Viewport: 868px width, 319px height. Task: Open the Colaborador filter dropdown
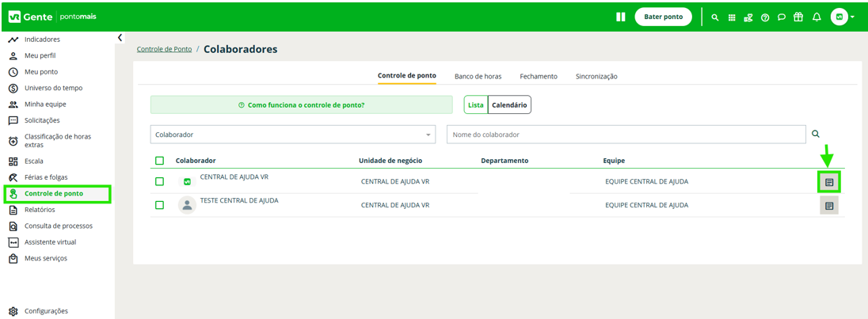pyautogui.click(x=293, y=135)
